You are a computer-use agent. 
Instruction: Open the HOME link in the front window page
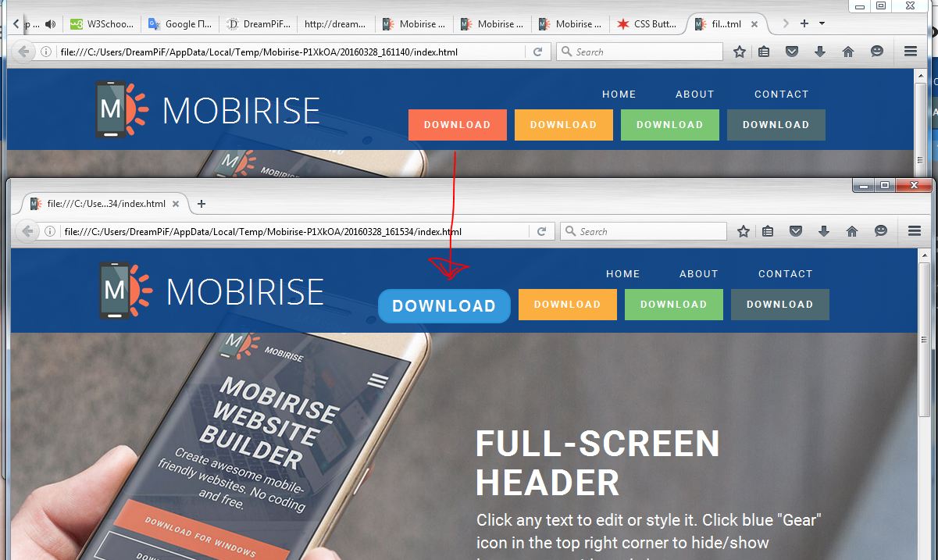point(623,274)
